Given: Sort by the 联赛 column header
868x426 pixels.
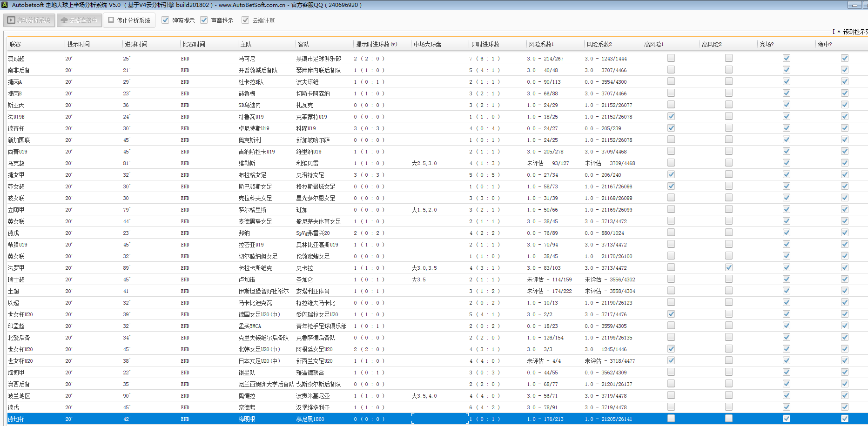Looking at the screenshot, I should click(15, 45).
